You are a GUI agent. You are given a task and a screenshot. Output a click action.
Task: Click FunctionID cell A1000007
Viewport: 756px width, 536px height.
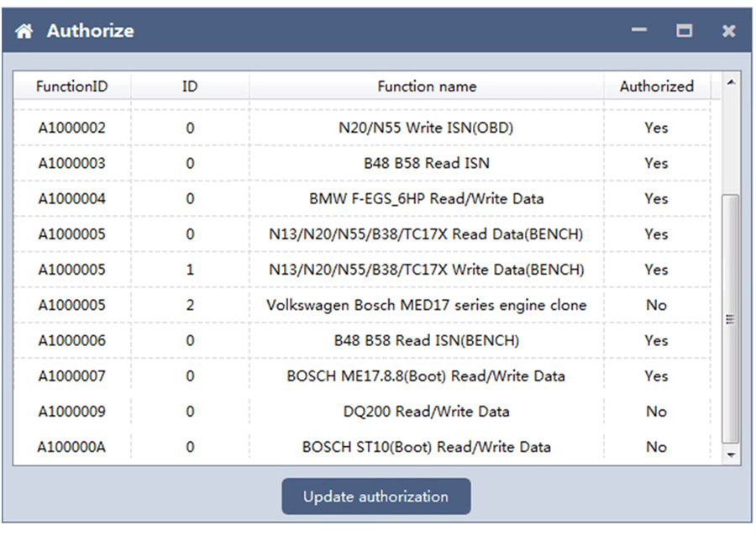pos(72,376)
